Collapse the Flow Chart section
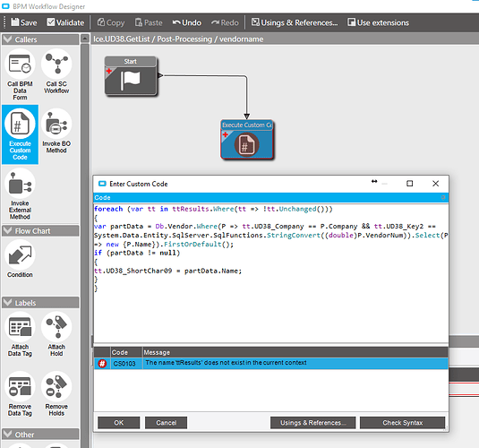Image resolution: width=479 pixels, height=448 pixels. (40, 231)
